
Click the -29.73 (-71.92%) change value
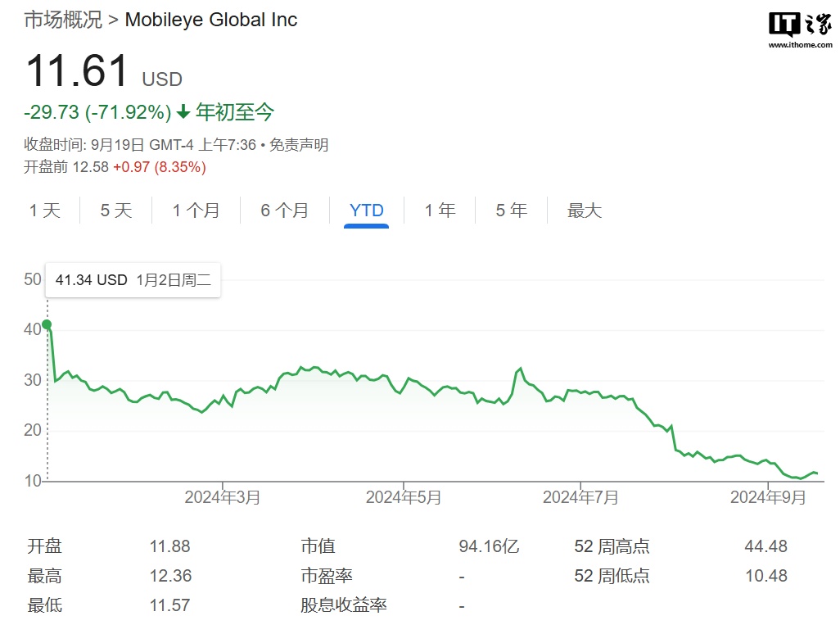tap(97, 112)
